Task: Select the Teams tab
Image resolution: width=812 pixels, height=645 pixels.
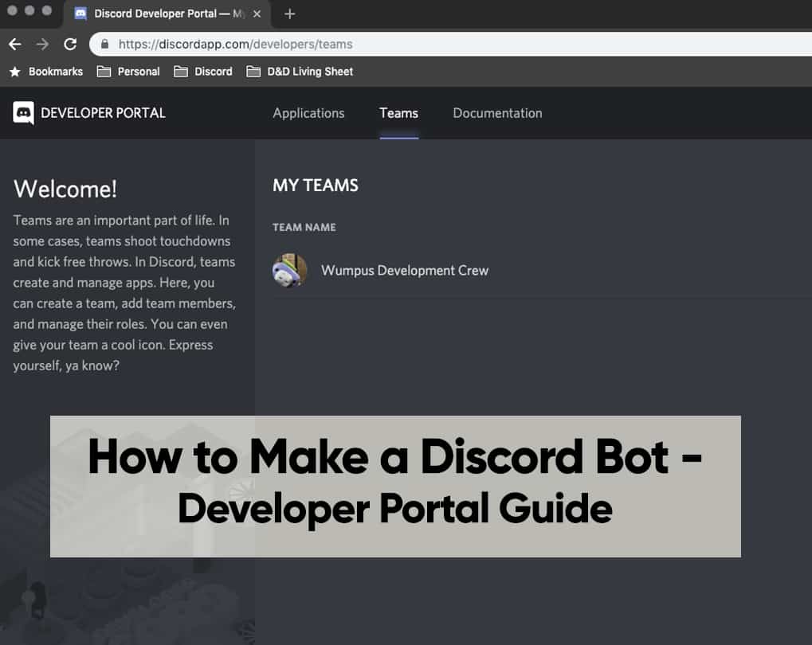Action: coord(398,113)
